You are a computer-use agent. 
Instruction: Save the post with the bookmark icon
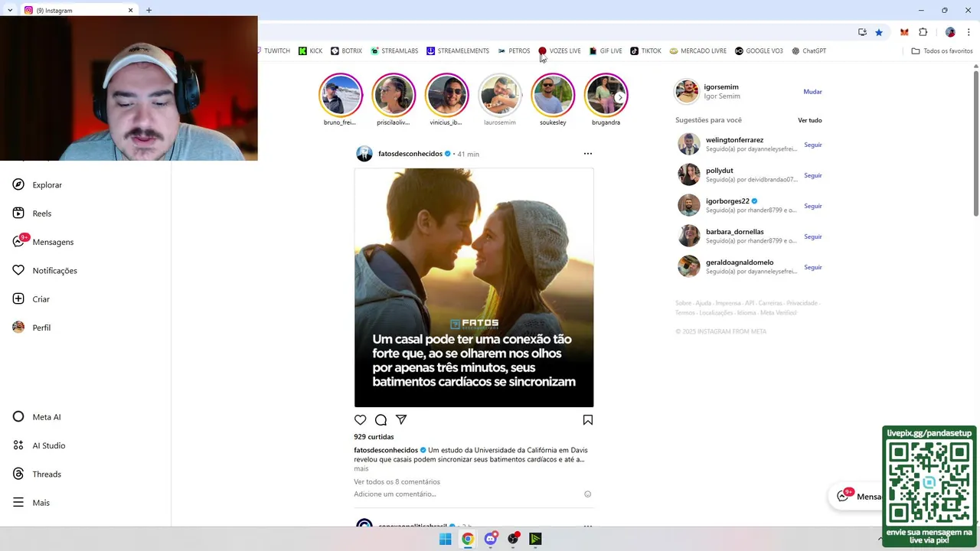(x=588, y=420)
